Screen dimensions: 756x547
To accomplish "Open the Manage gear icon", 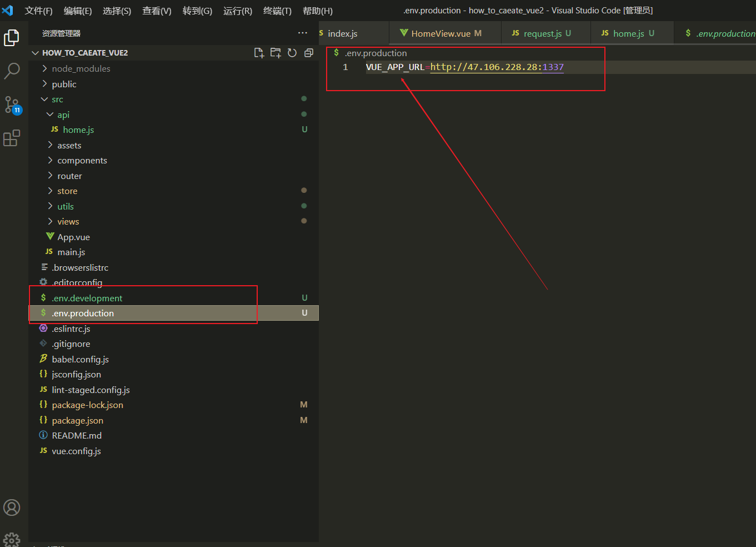I will click(x=12, y=539).
